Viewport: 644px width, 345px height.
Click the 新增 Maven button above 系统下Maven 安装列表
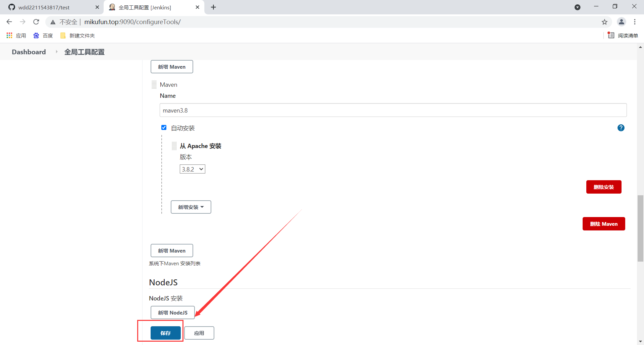[x=172, y=251]
